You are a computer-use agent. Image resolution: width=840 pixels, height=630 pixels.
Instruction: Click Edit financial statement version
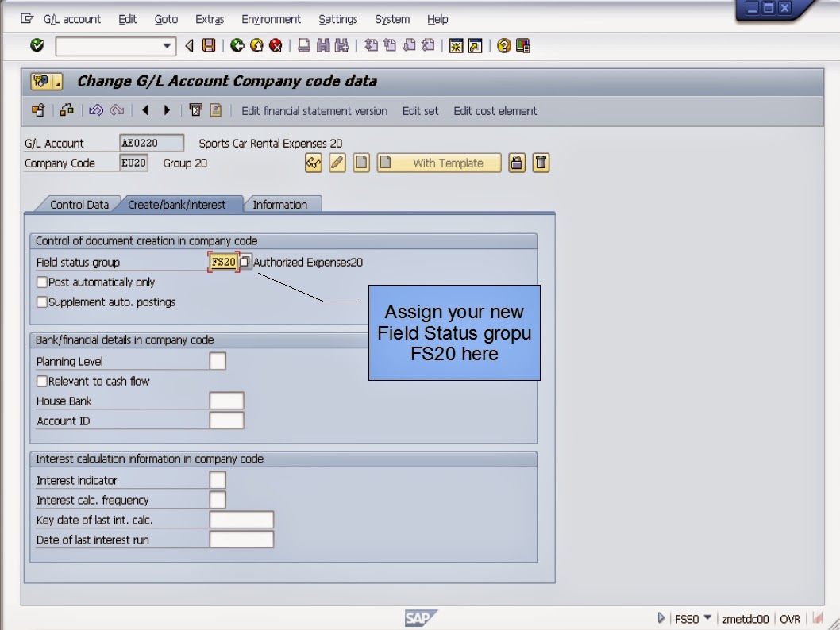pos(314,111)
